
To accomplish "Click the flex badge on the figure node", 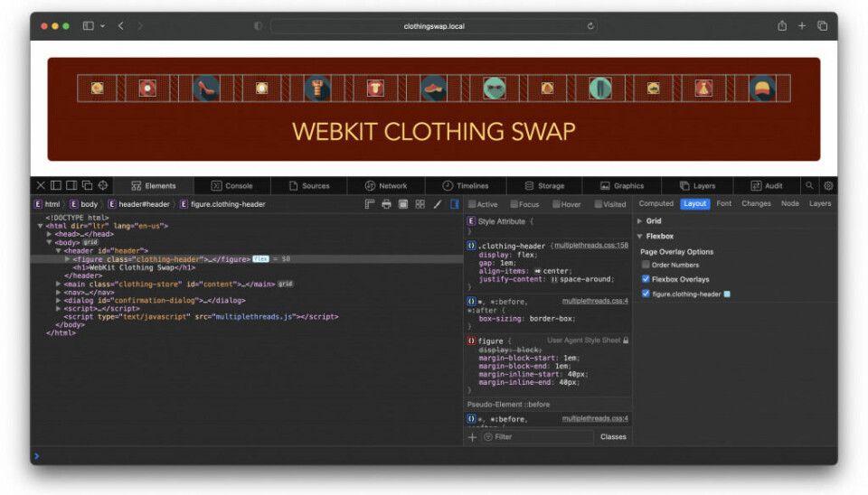I will point(260,259).
